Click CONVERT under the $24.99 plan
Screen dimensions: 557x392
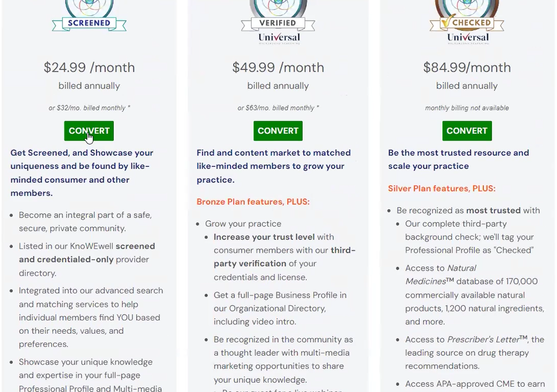point(89,131)
